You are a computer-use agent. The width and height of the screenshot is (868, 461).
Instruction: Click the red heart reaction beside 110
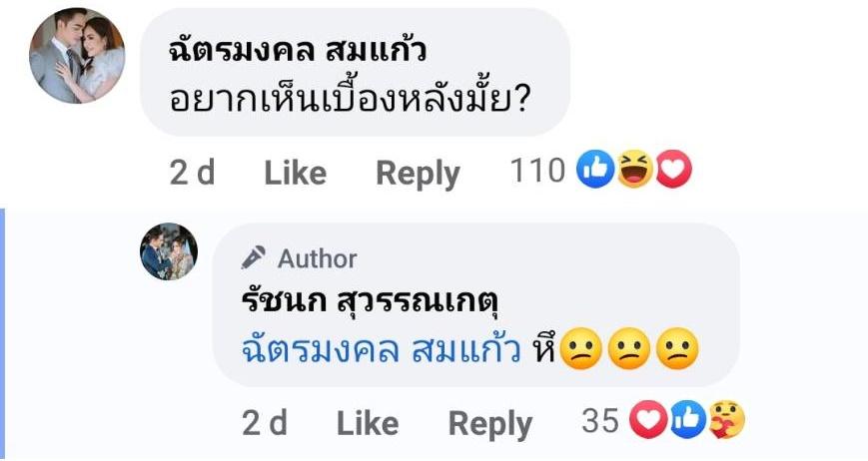click(673, 173)
